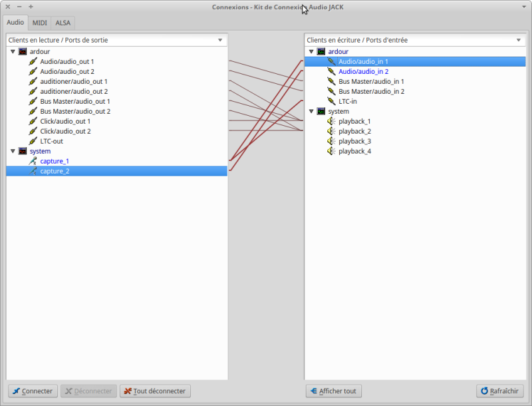Click the speaker icon beside playback_3
This screenshot has width=532, height=406.
tap(331, 141)
